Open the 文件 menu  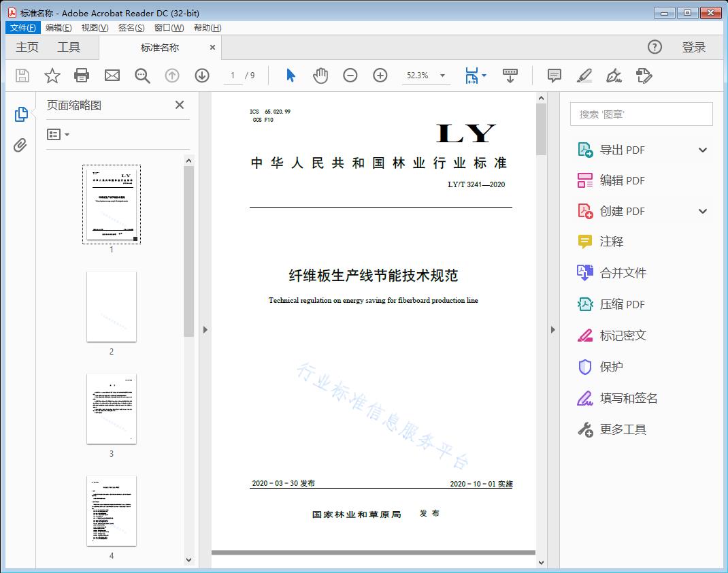[23, 28]
